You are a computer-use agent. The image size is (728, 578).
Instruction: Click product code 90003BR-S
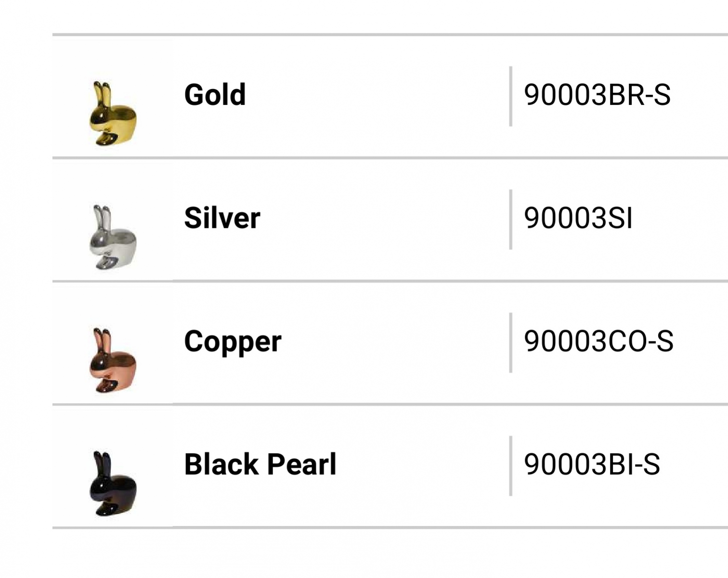click(597, 95)
